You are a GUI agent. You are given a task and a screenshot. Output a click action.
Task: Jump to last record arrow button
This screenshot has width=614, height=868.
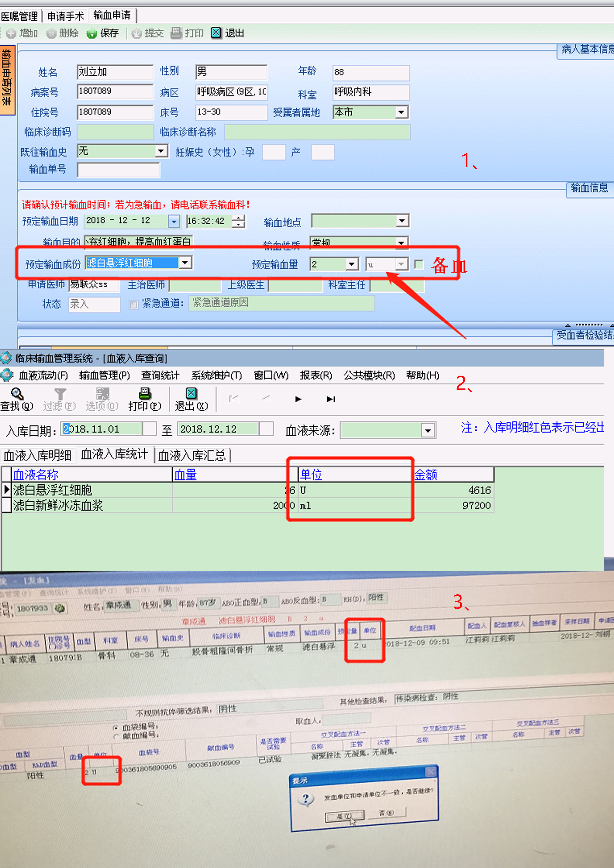331,399
